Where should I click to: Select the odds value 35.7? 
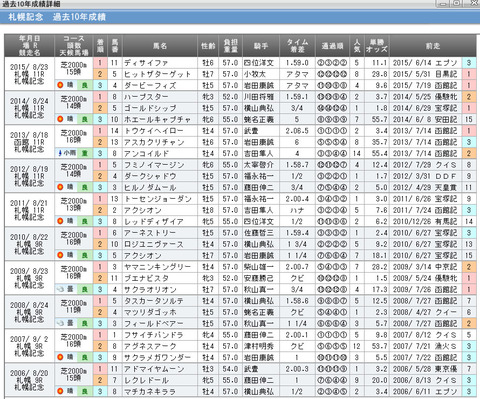379,142
